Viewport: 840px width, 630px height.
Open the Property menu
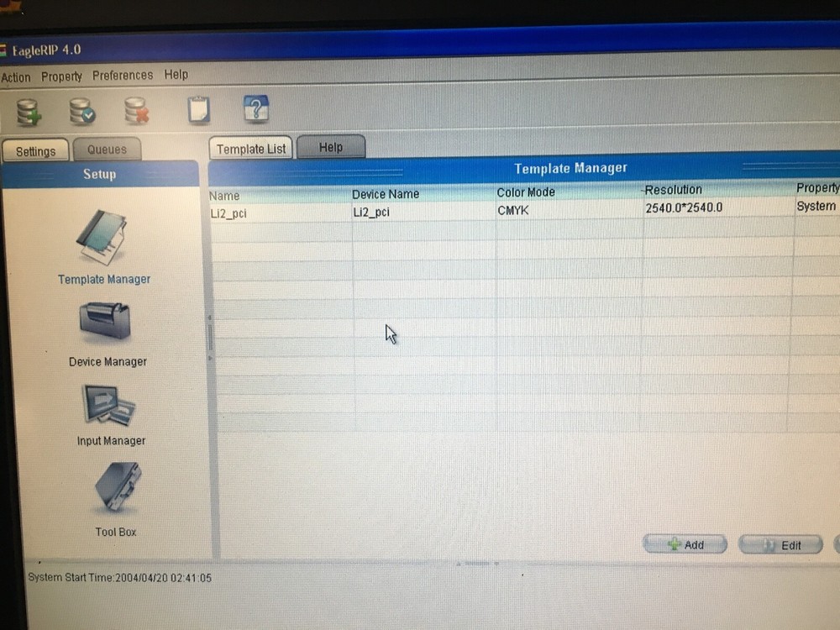pyautogui.click(x=60, y=76)
